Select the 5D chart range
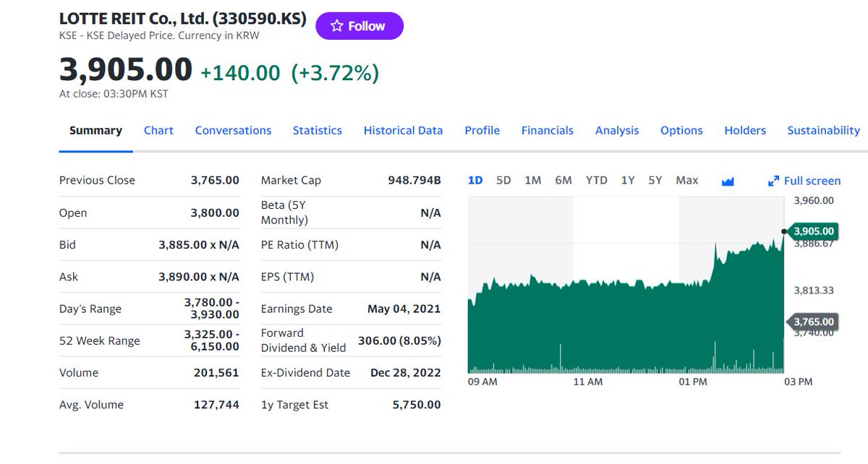This screenshot has width=868, height=464. (x=503, y=181)
